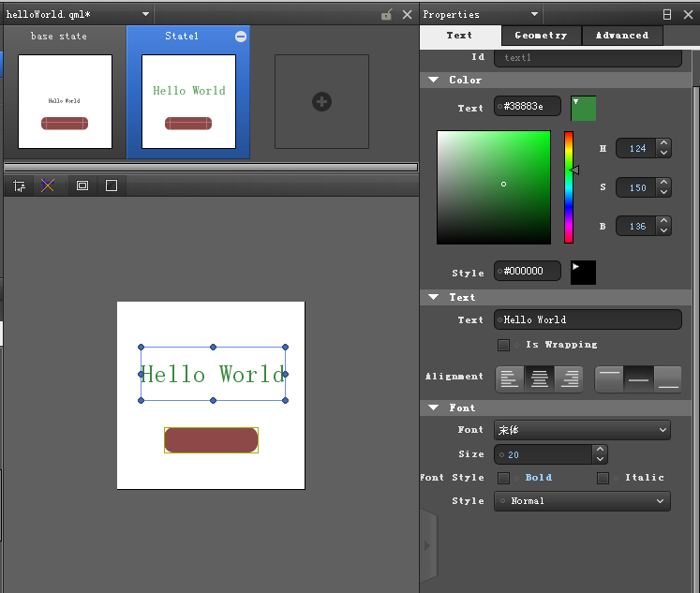Screen dimensions: 700x593
Task: Enable the Is Wrapping checkbox
Action: [x=503, y=345]
